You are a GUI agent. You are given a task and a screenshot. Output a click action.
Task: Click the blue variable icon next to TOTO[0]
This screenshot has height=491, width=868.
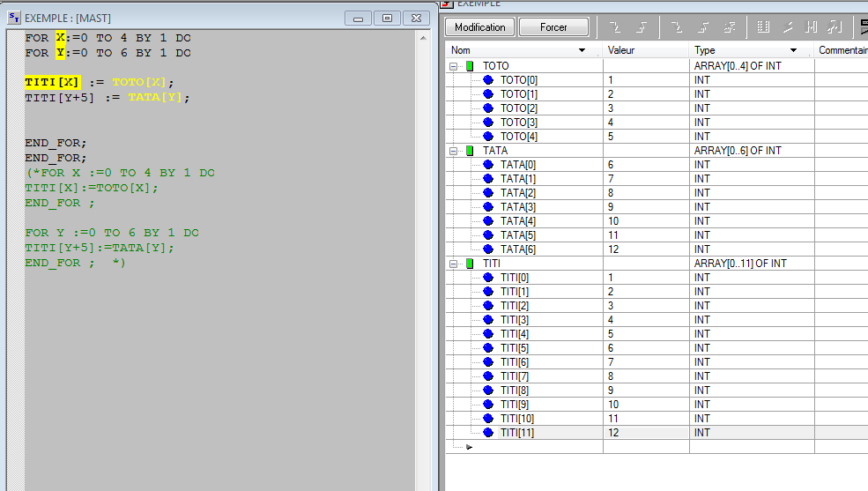[x=488, y=80]
